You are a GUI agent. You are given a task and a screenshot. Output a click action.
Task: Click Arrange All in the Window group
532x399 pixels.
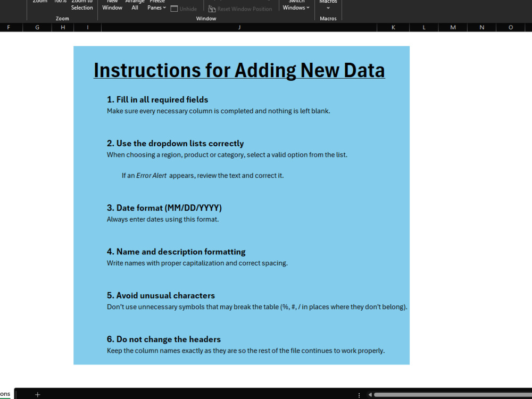pyautogui.click(x=135, y=5)
